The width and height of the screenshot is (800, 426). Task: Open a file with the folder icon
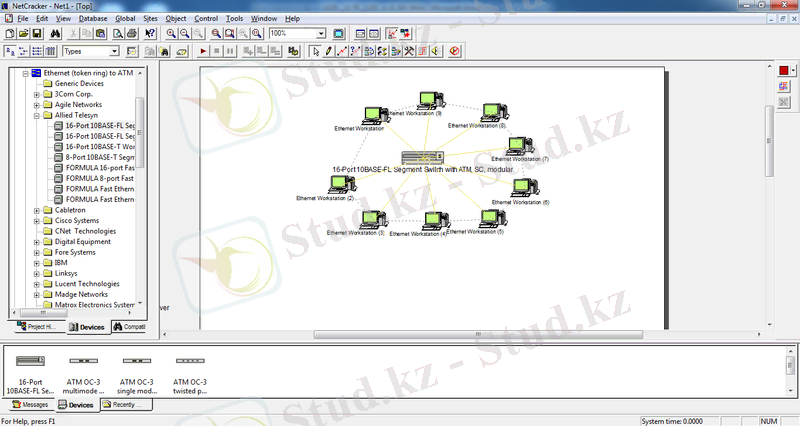[23, 34]
